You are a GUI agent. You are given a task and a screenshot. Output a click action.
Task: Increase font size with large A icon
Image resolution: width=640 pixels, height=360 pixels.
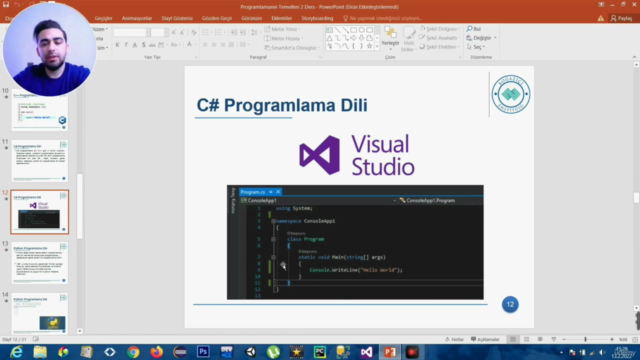pyautogui.click(x=174, y=32)
